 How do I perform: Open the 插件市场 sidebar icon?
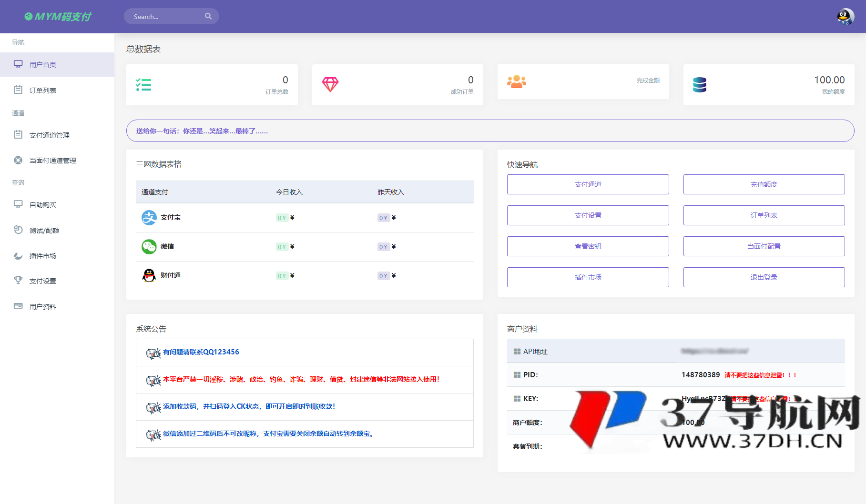tap(18, 256)
